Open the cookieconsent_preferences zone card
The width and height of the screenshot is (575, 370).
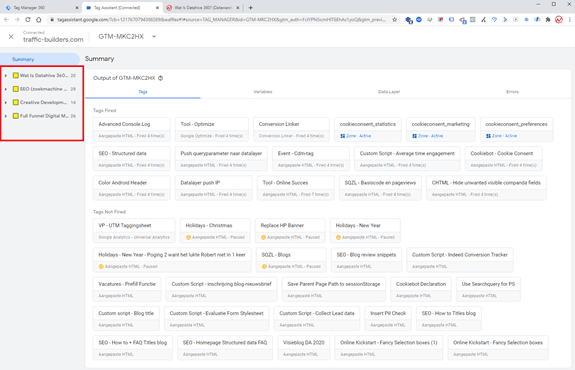tap(516, 129)
